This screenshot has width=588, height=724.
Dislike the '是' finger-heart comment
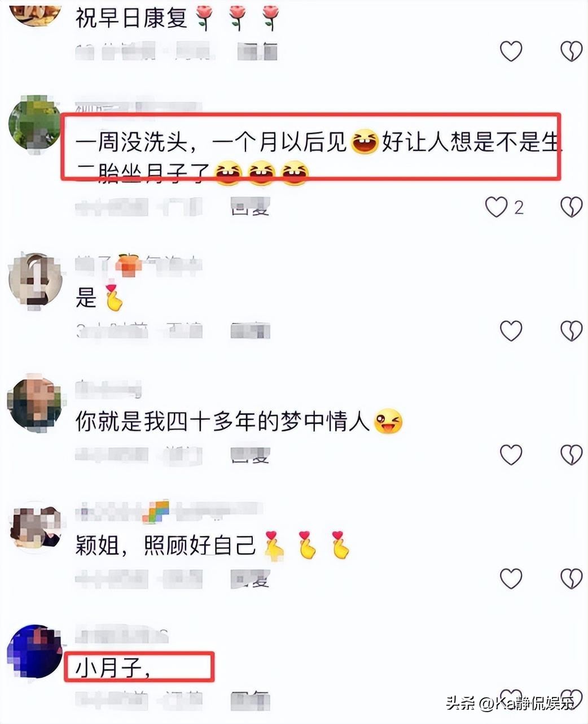pos(571,330)
